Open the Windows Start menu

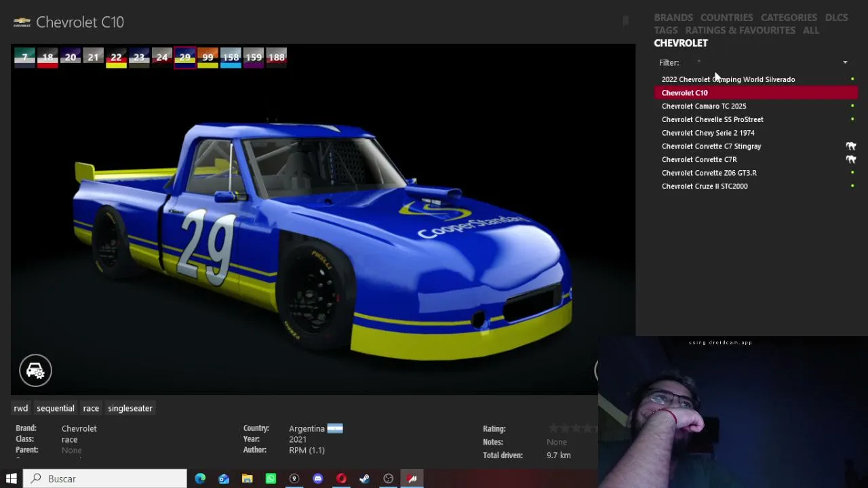tap(12, 479)
